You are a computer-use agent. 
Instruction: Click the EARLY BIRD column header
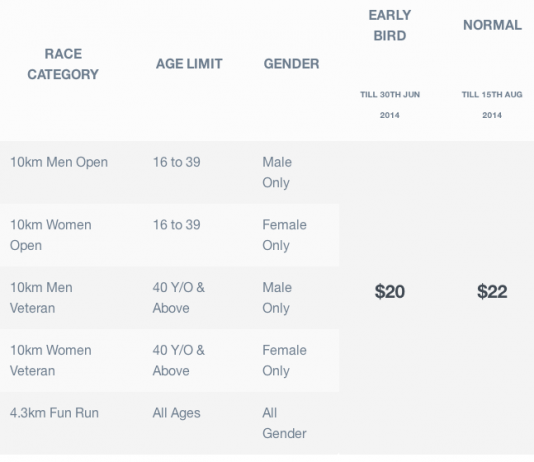[390, 26]
